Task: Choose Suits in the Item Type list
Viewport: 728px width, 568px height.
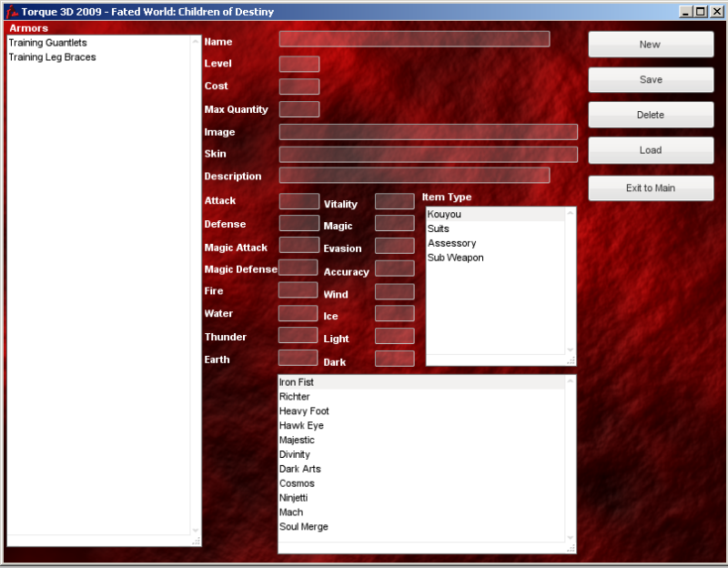Action: pyautogui.click(x=438, y=228)
